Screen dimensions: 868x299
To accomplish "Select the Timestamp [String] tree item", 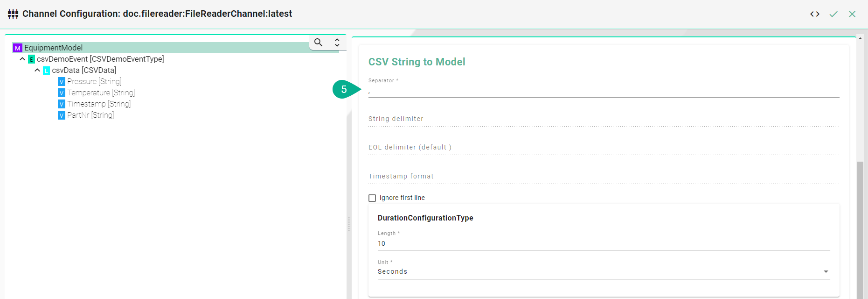I will click(99, 104).
